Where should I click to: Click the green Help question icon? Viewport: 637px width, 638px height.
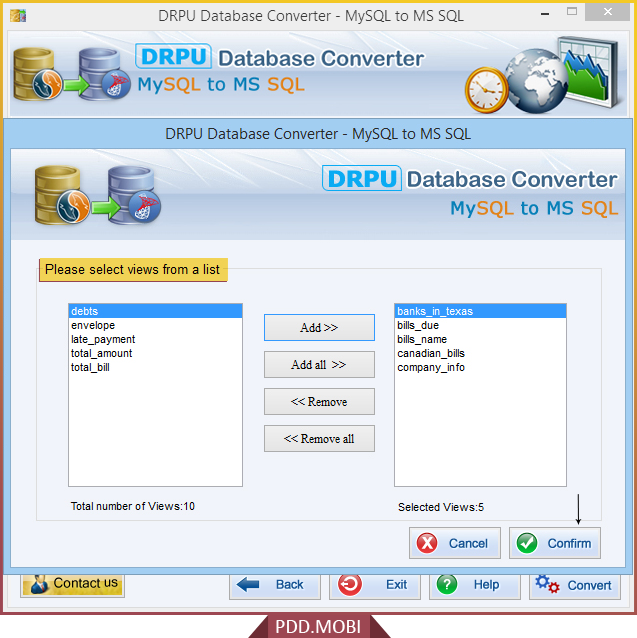[447, 585]
